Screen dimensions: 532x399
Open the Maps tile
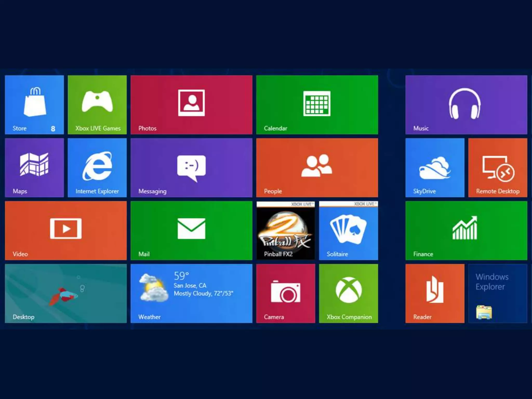(34, 168)
